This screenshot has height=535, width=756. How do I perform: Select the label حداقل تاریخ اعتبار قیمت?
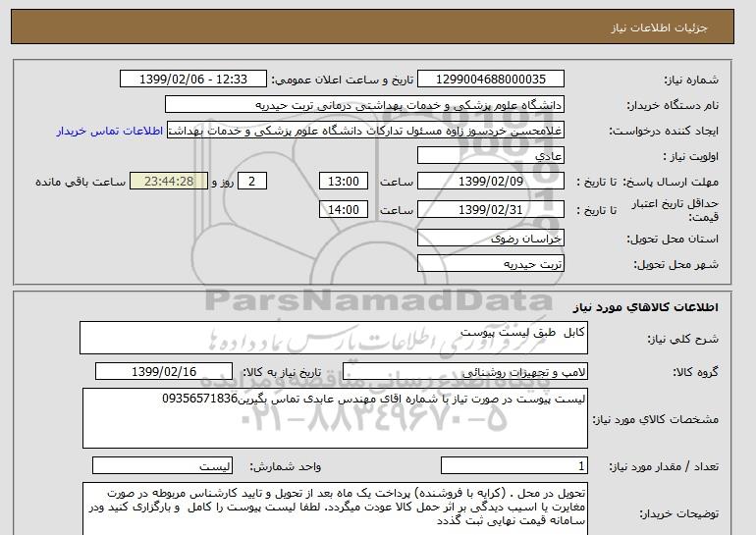coord(675,210)
